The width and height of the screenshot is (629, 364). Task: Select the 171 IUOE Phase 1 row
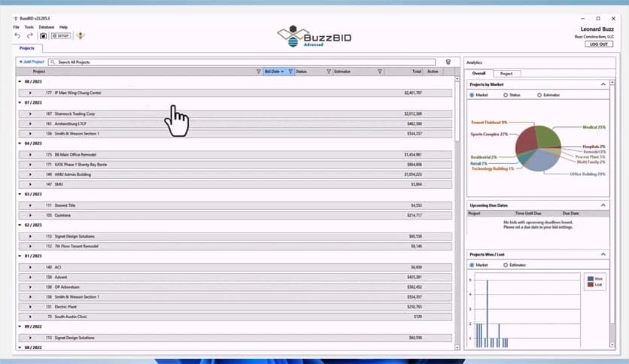pos(235,165)
